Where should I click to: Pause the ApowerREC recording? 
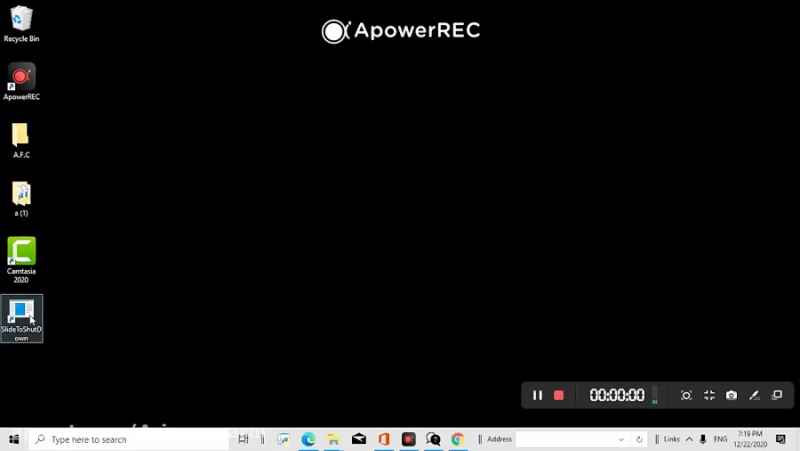click(x=537, y=396)
